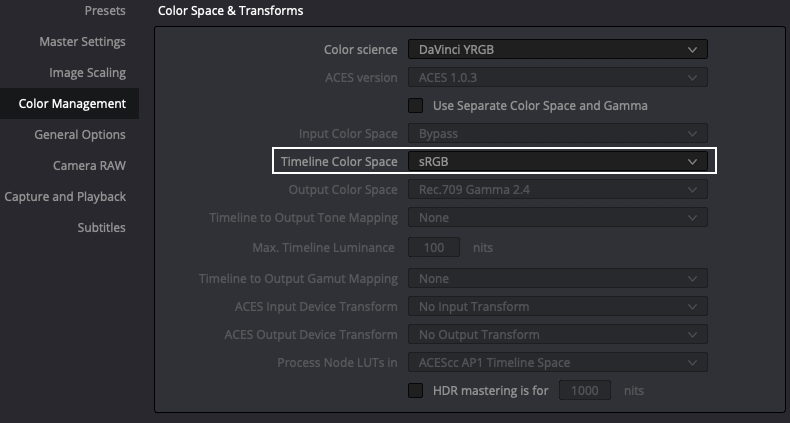Open the Presets section

click(105, 11)
